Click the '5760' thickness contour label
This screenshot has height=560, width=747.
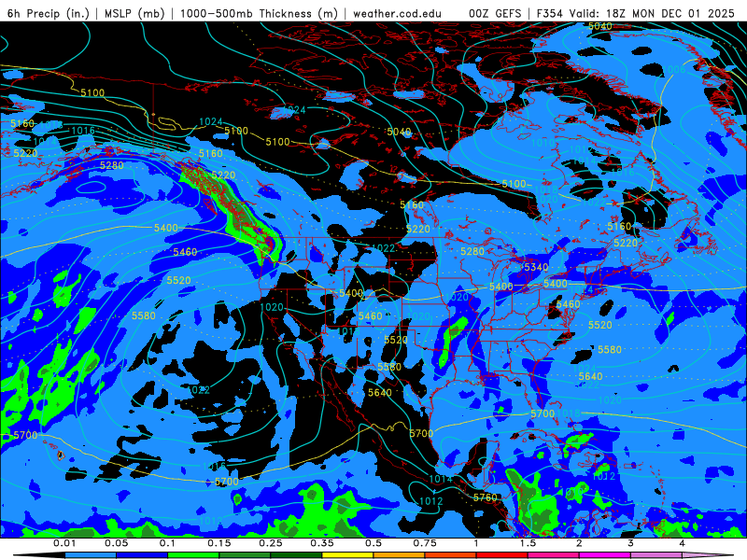485,497
